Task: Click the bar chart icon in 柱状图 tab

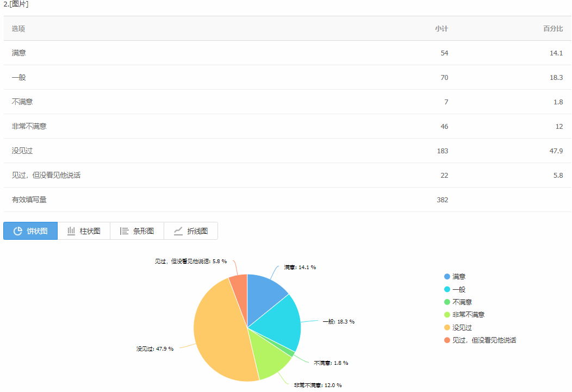Action: (x=71, y=231)
